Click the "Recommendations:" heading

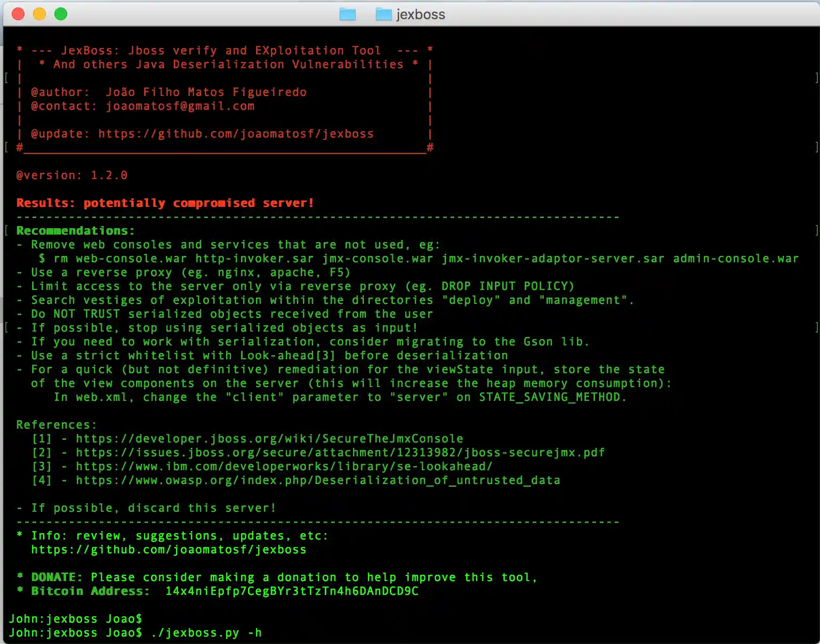(x=76, y=231)
